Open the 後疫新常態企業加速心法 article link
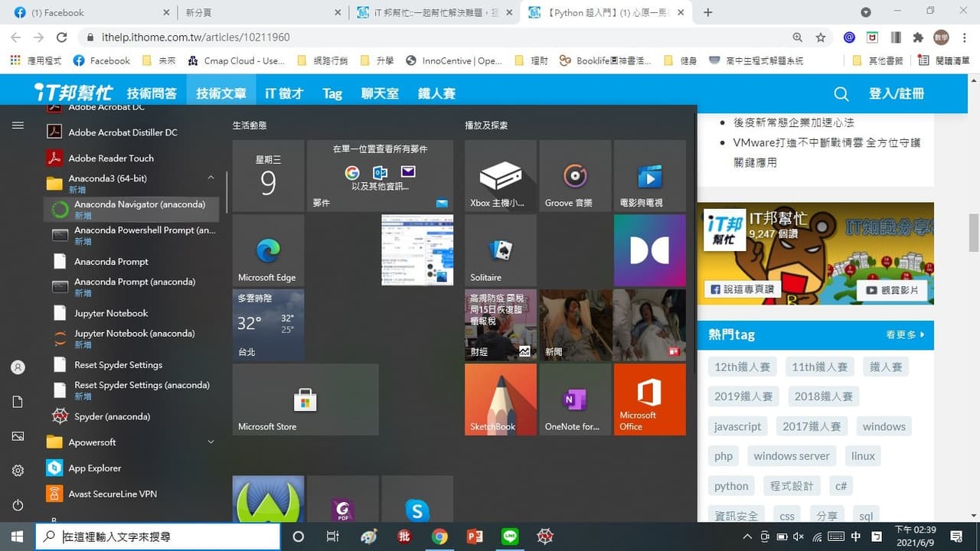 793,122
